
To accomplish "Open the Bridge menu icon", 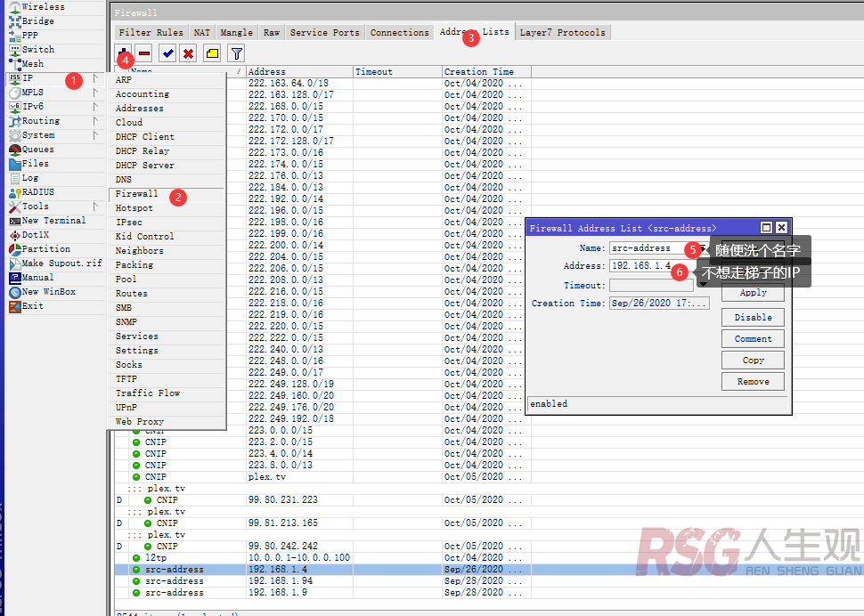I will (15, 21).
